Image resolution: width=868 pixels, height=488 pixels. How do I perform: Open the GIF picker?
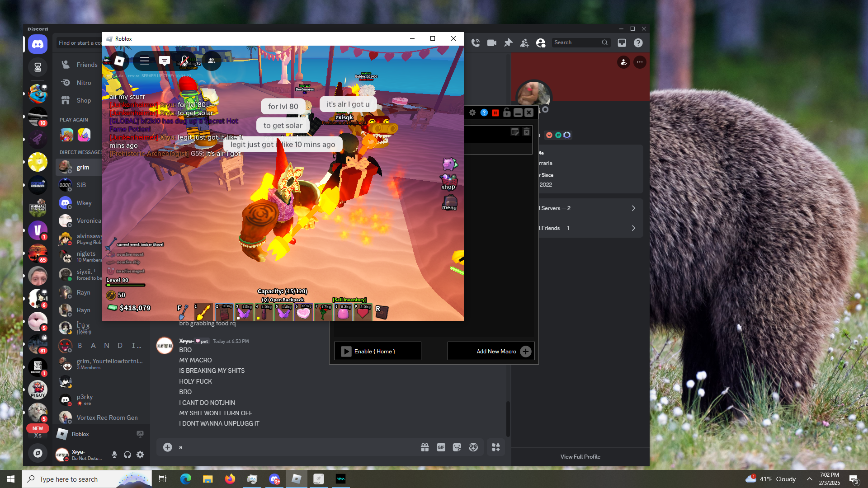tap(441, 447)
